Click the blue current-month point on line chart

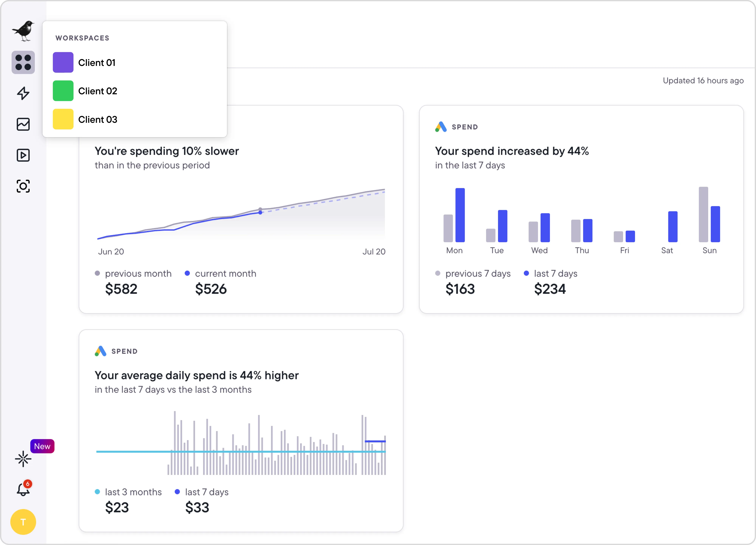pos(260,213)
